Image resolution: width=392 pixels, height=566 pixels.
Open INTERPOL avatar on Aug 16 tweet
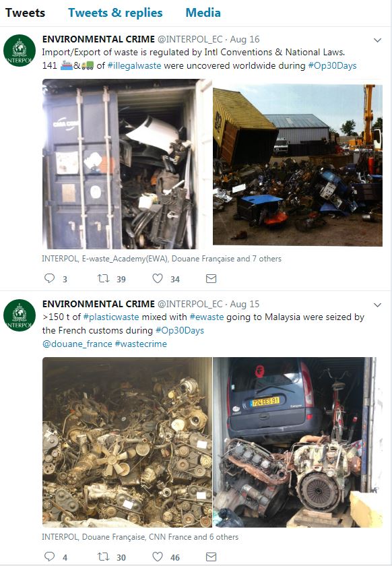[20, 51]
